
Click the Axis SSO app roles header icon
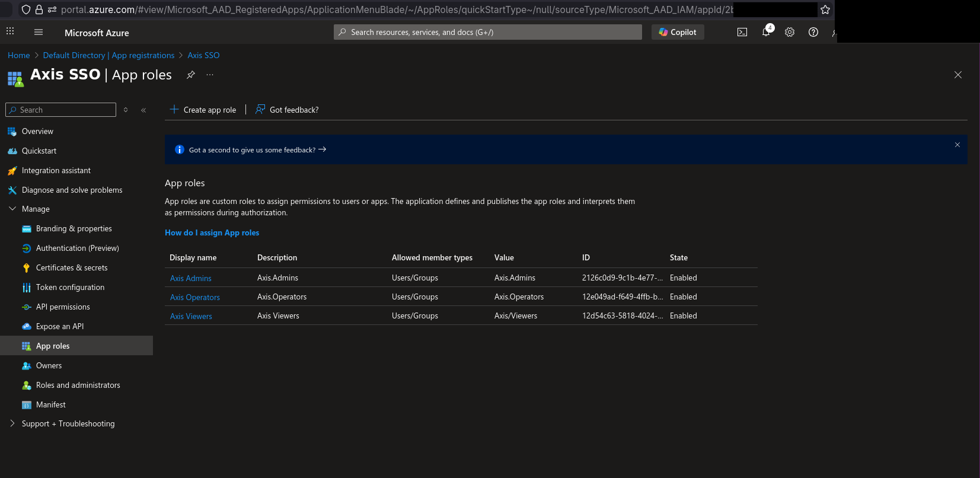(x=15, y=79)
